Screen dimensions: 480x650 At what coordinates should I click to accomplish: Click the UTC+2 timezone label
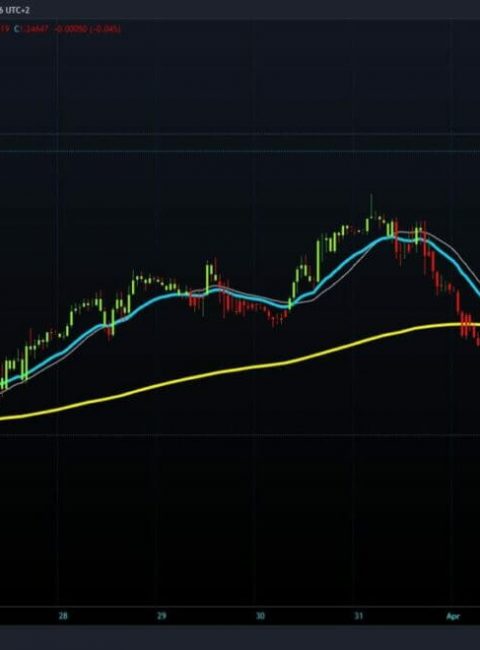tap(18, 10)
